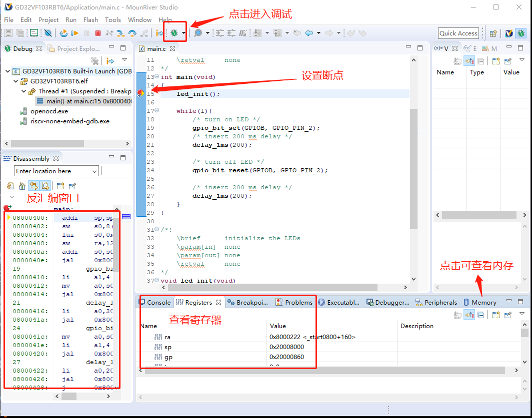The height and width of the screenshot is (418, 532).
Task: Click the editor vertical scrollbar
Action: point(413,168)
